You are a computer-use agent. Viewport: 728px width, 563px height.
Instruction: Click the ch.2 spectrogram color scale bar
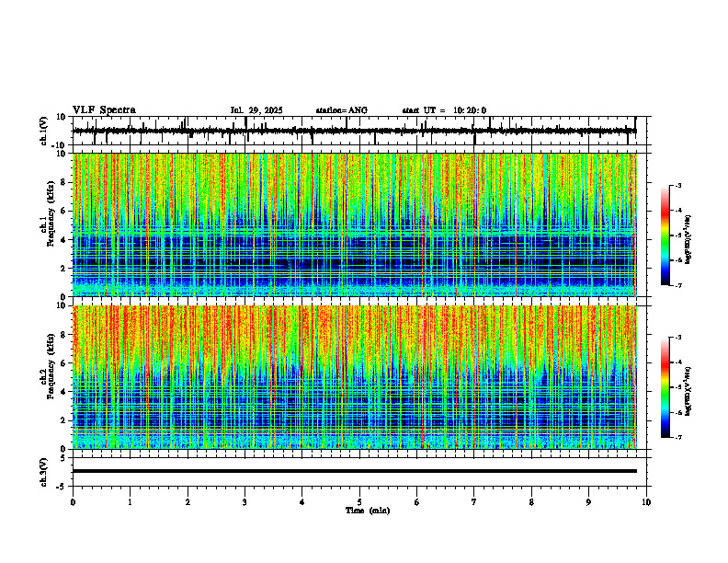[x=665, y=387]
